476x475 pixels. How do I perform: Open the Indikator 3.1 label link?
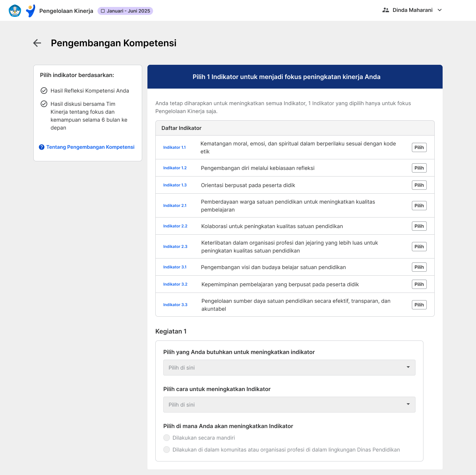tap(175, 267)
